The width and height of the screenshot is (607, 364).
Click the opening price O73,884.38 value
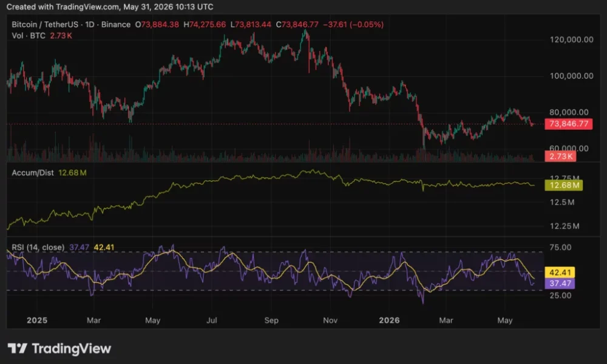click(157, 24)
